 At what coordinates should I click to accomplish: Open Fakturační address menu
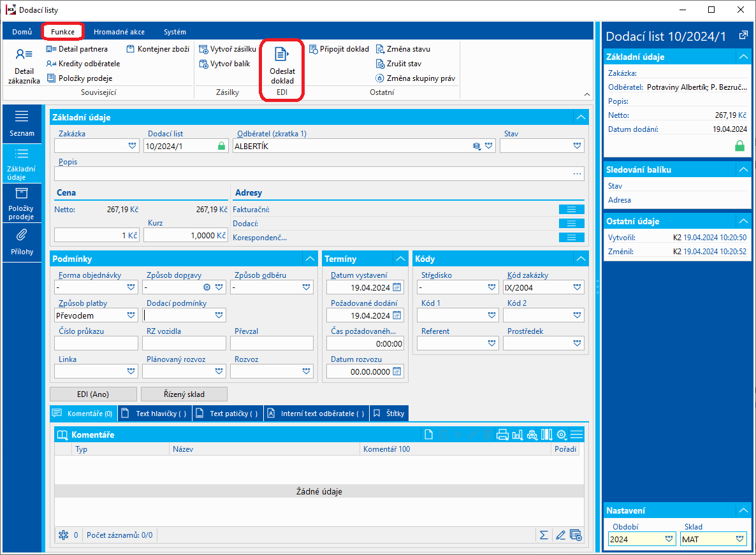[x=571, y=210]
